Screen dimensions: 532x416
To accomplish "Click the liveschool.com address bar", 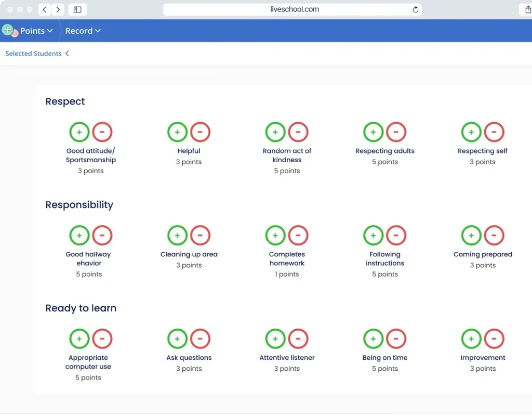I will [294, 9].
